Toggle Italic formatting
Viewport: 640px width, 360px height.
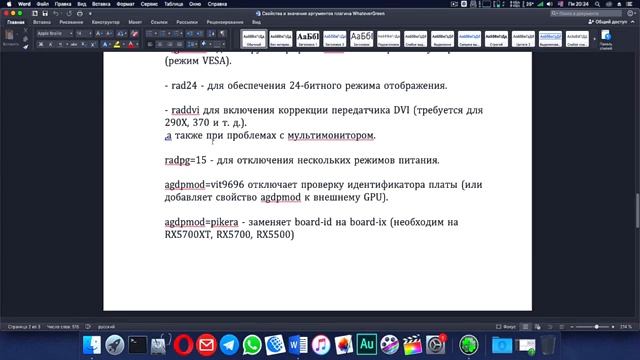click(50, 44)
